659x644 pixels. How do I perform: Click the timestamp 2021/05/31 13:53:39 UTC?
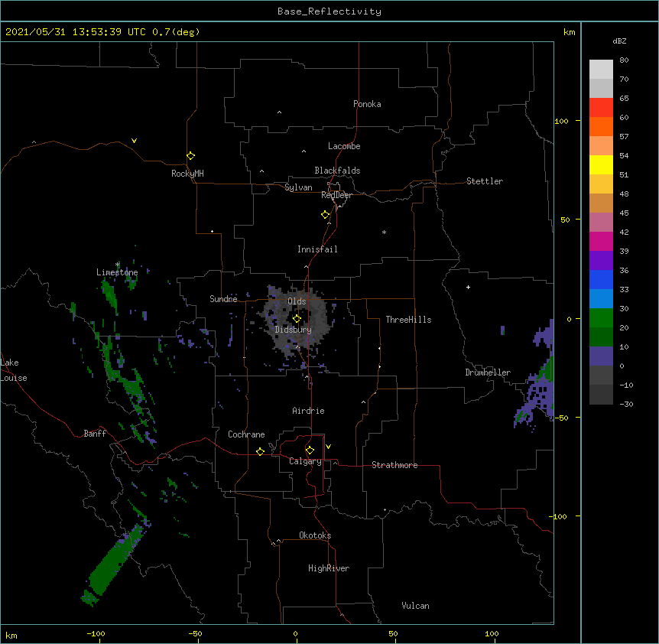tap(75, 32)
